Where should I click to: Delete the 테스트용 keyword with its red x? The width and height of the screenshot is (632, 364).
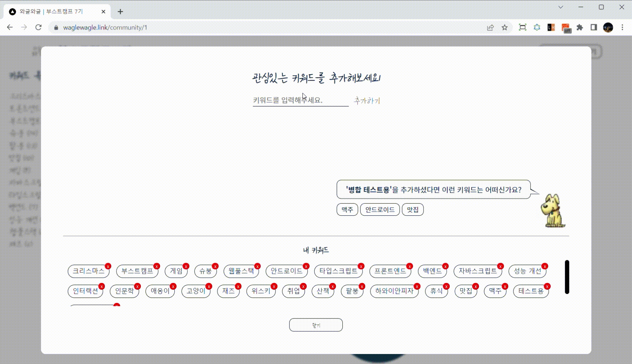click(547, 287)
